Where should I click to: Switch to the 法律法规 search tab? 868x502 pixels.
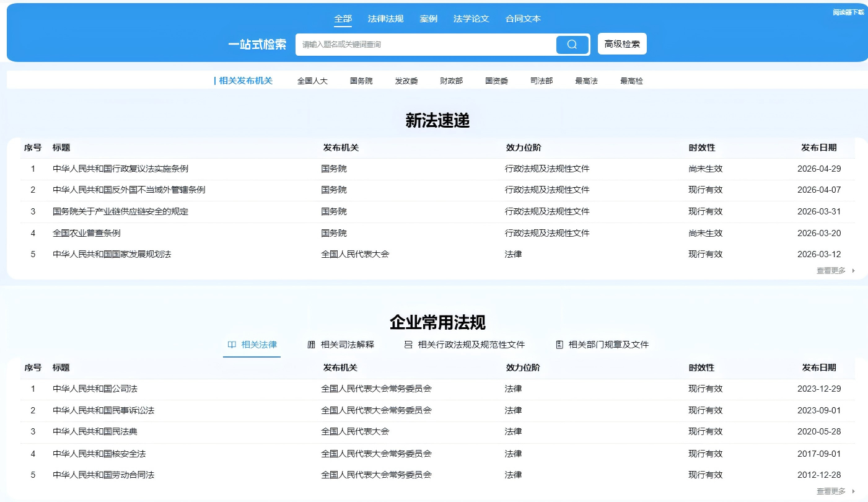(x=385, y=19)
